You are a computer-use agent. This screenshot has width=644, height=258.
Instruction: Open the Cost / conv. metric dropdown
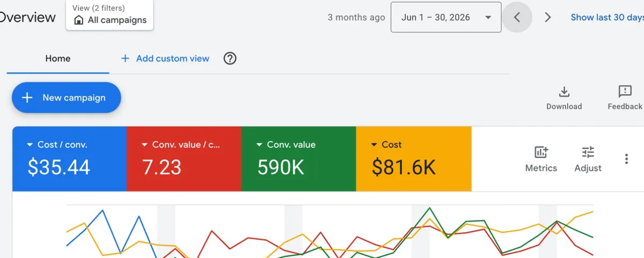(57, 145)
